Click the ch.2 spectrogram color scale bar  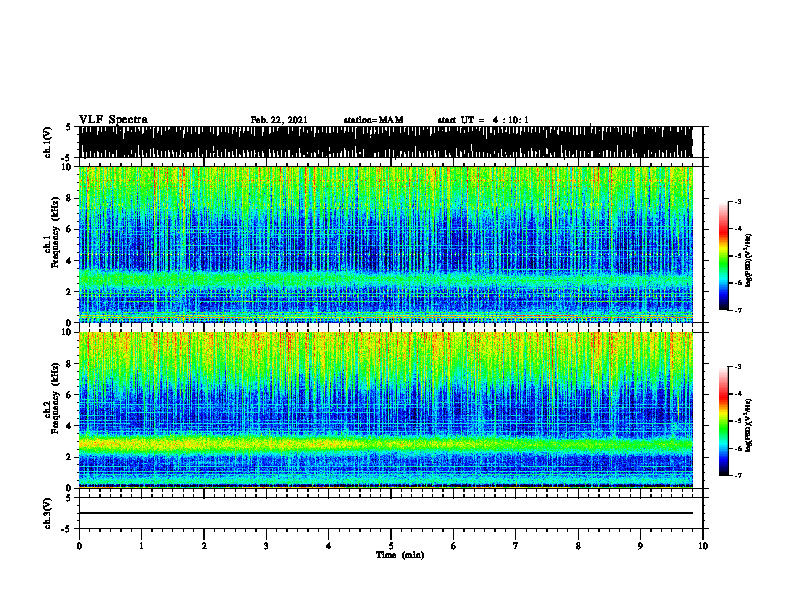tap(724, 421)
